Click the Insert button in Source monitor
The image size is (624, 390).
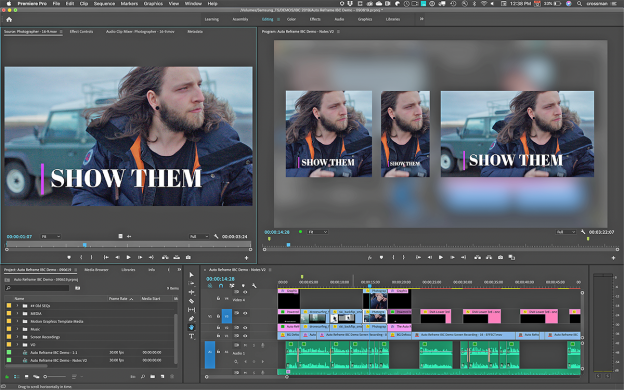(165, 257)
